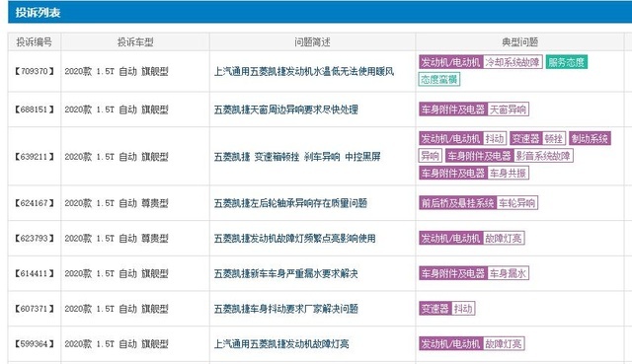Open complaint number 624167
Image resolution: width=632 pixels, height=364 pixels.
[x=35, y=203]
